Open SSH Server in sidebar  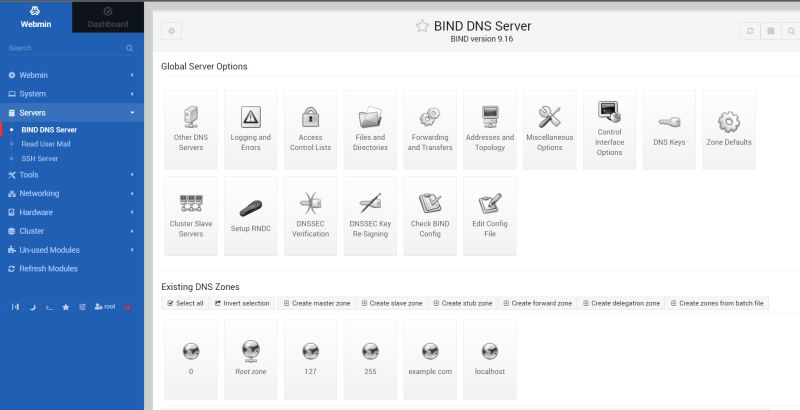[x=40, y=159]
